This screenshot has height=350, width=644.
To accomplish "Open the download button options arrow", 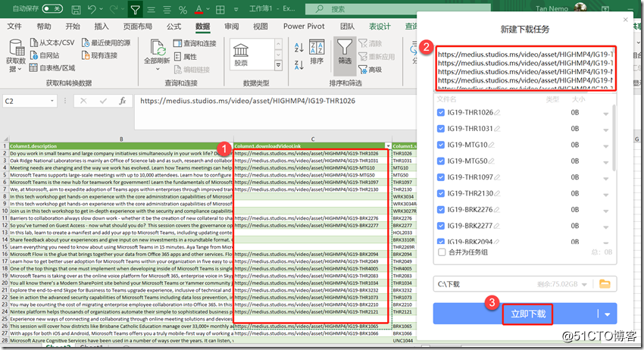I will point(607,314).
